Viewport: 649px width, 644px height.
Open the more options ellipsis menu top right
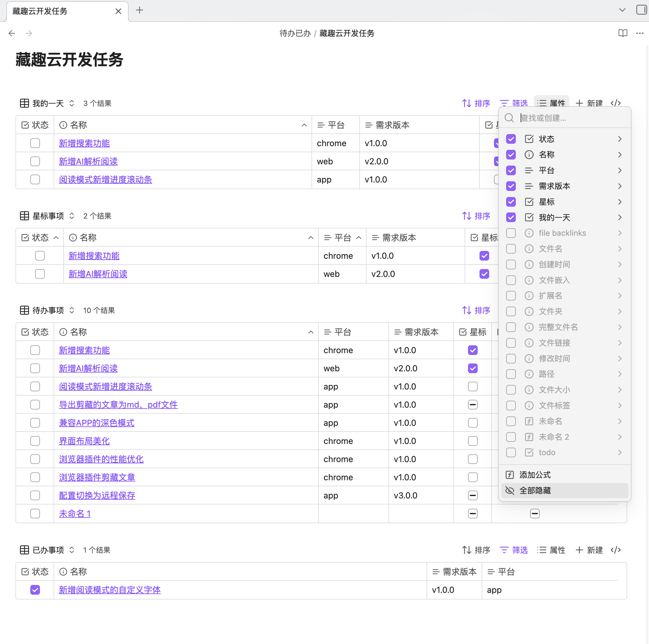point(640,33)
